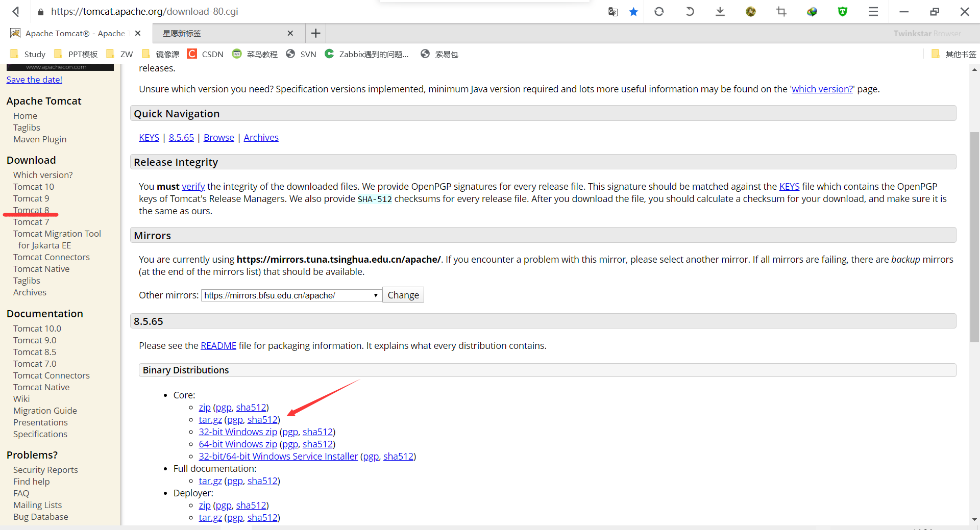Close the Apache Tomcat tab
980x530 pixels.
click(x=138, y=33)
